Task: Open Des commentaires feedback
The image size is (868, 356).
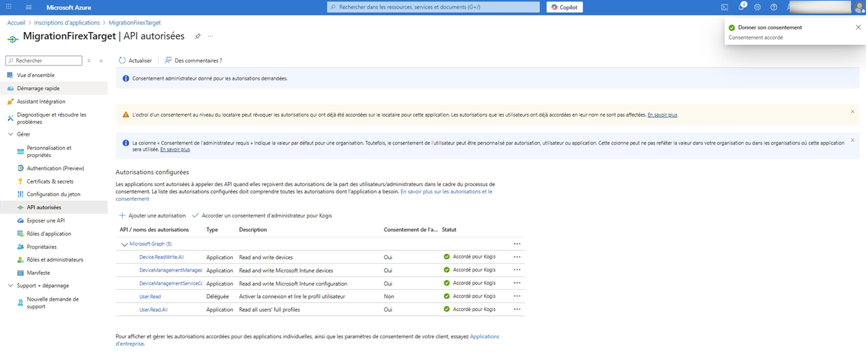Action: pos(193,61)
